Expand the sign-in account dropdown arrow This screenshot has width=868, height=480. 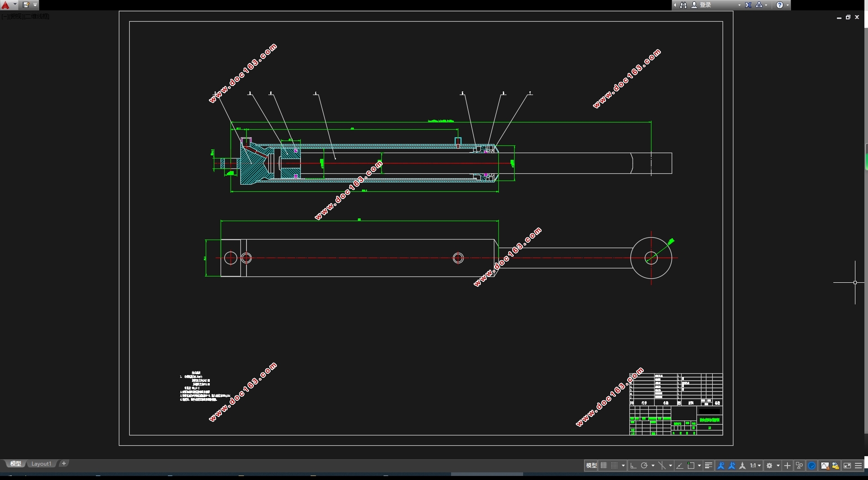tap(739, 5)
